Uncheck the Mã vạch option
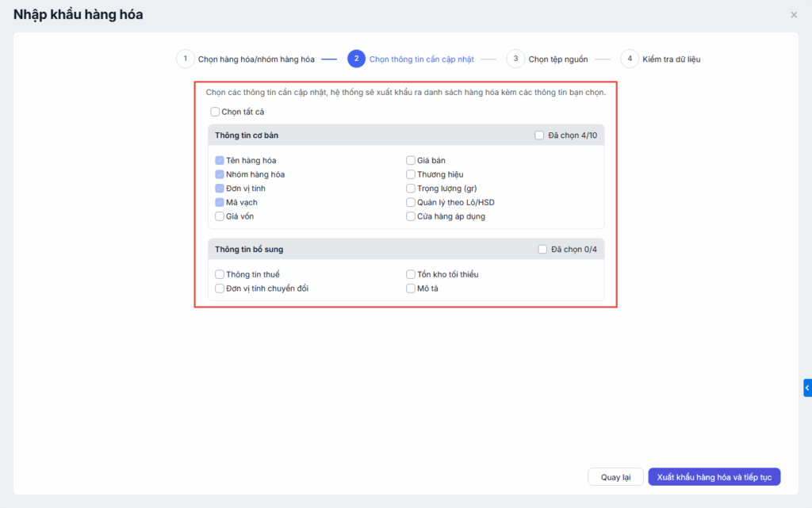 pyautogui.click(x=220, y=203)
